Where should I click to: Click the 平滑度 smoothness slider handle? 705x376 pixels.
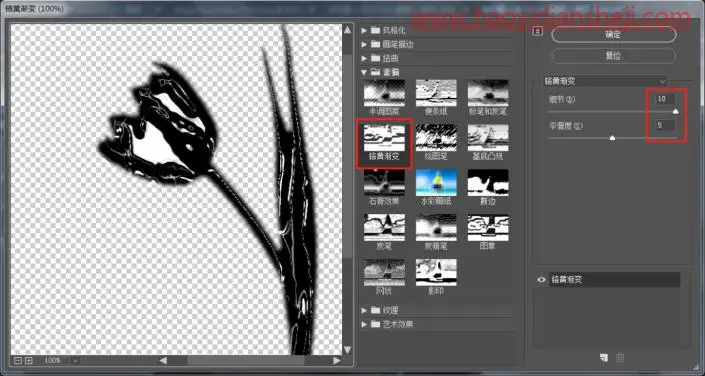click(x=612, y=138)
